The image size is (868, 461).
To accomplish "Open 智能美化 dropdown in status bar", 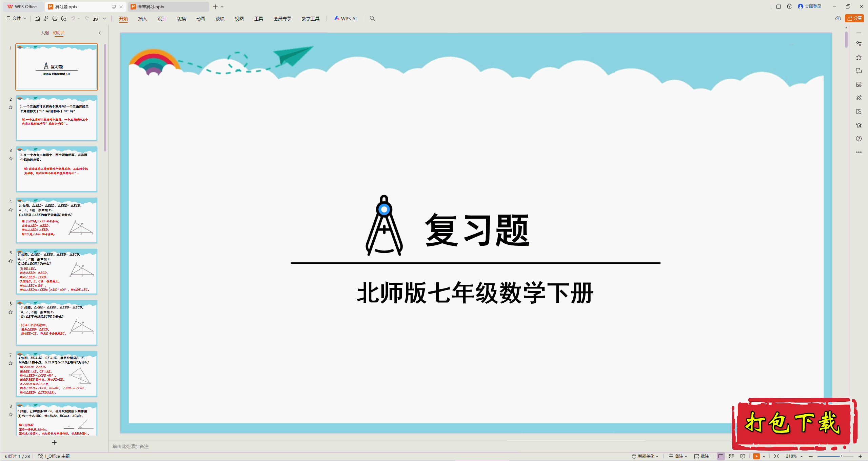I will (645, 456).
